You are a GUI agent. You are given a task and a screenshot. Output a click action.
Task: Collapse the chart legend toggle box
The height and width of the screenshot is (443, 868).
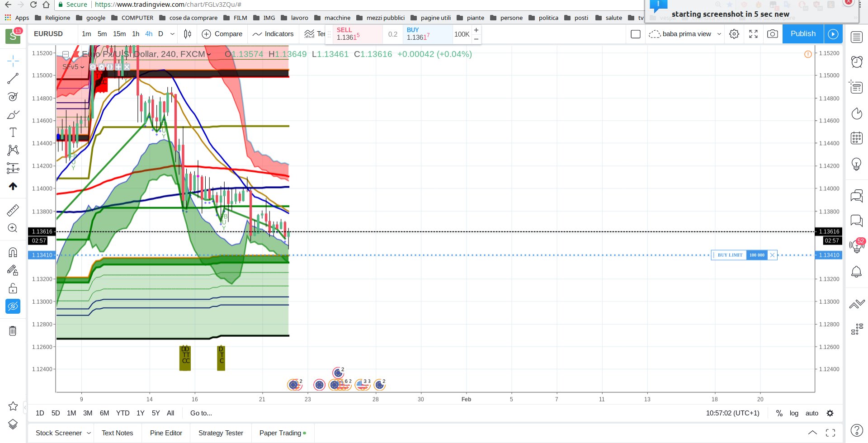66,54
